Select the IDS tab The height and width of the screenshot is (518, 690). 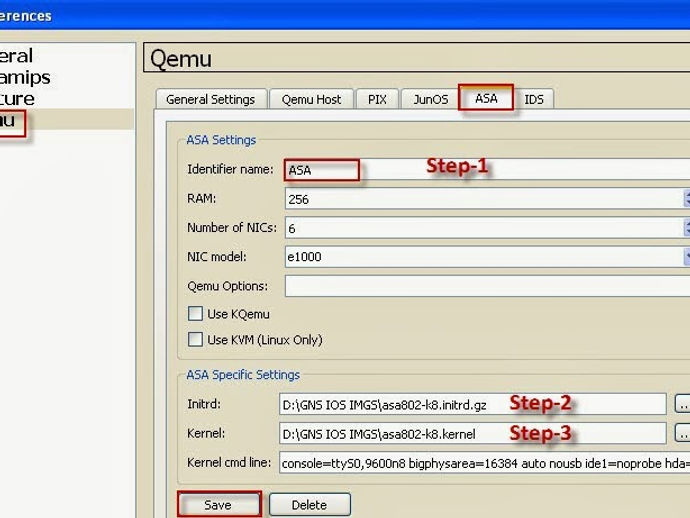click(534, 99)
